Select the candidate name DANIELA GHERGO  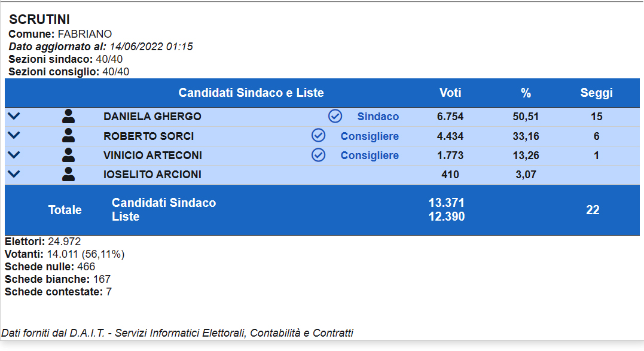[x=152, y=117]
